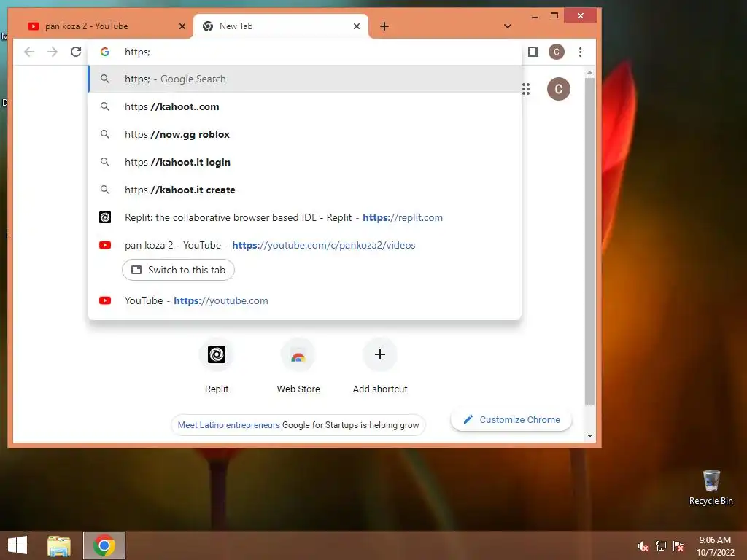Close the pan koza 2 YouTube tab
This screenshot has height=560, width=747.
point(182,26)
